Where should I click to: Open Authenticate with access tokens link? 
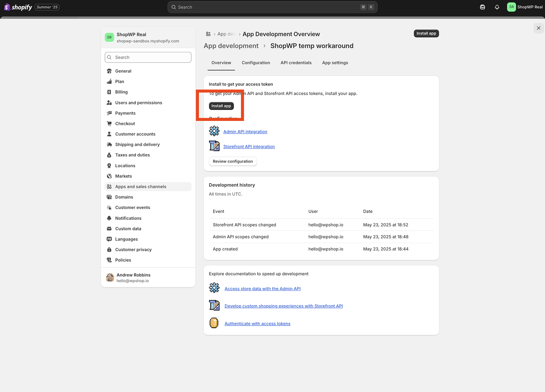pos(258,324)
